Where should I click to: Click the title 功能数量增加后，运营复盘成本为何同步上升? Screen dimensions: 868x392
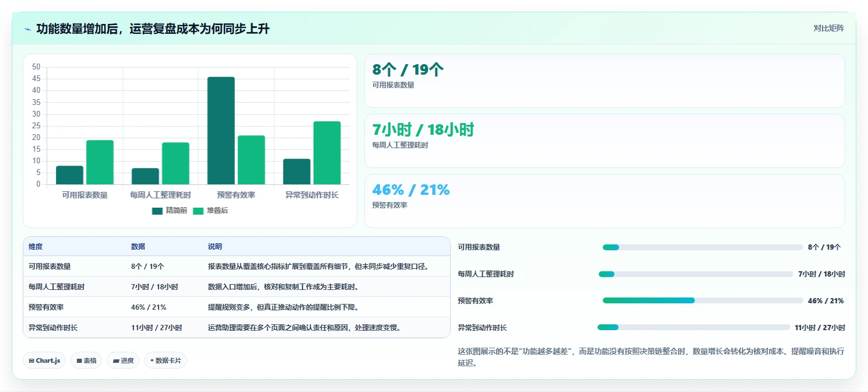tap(153, 29)
